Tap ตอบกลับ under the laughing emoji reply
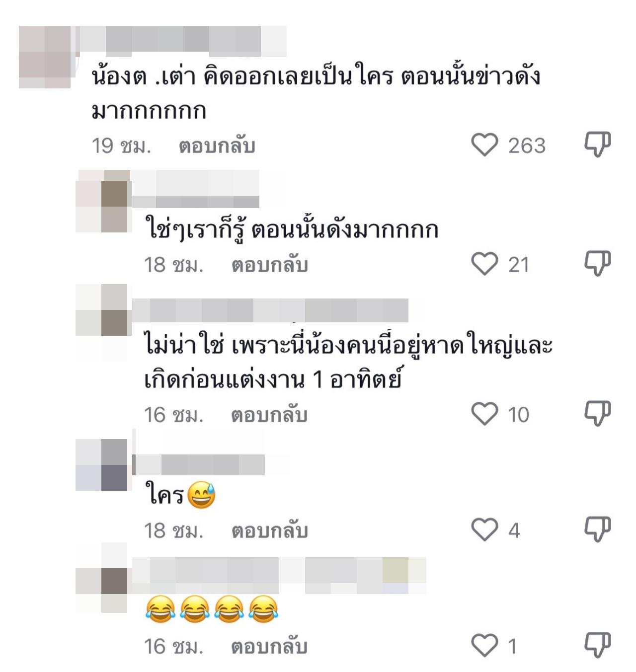The image size is (636, 672). coord(269,647)
